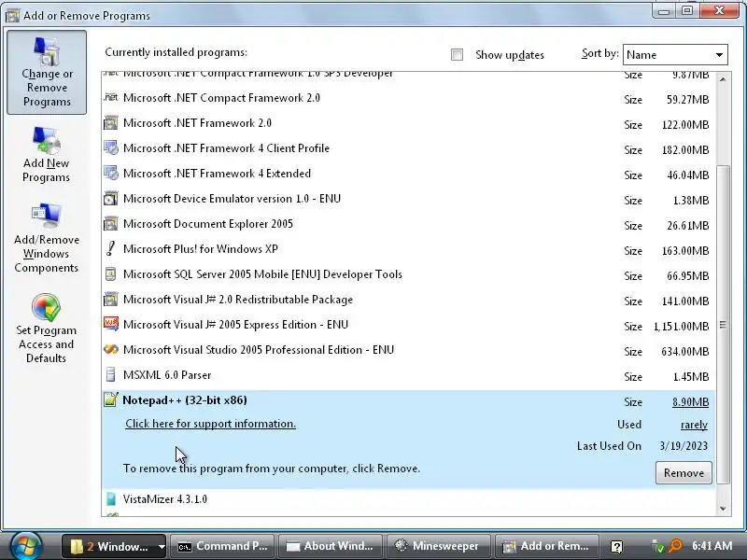Click Last Used On date 3/19/2023

[684, 446]
